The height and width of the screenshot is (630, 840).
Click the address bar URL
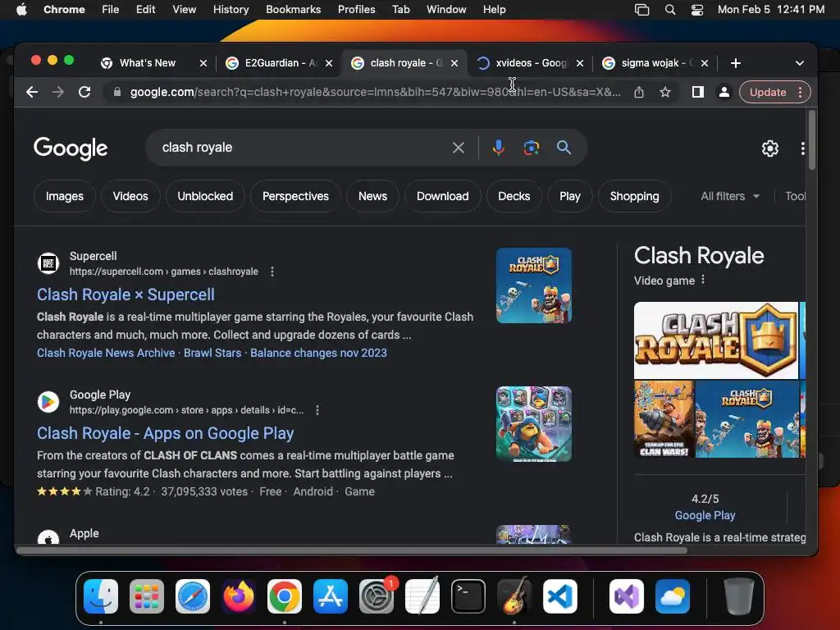(x=375, y=92)
